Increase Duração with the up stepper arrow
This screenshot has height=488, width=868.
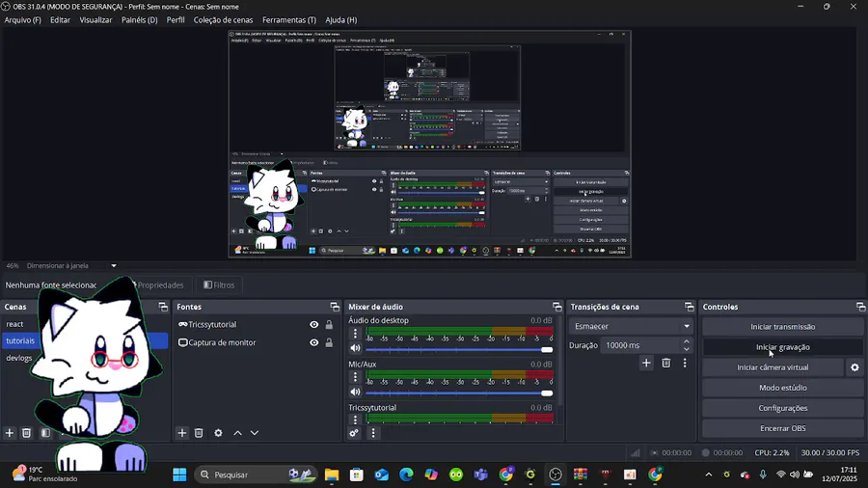(x=687, y=341)
